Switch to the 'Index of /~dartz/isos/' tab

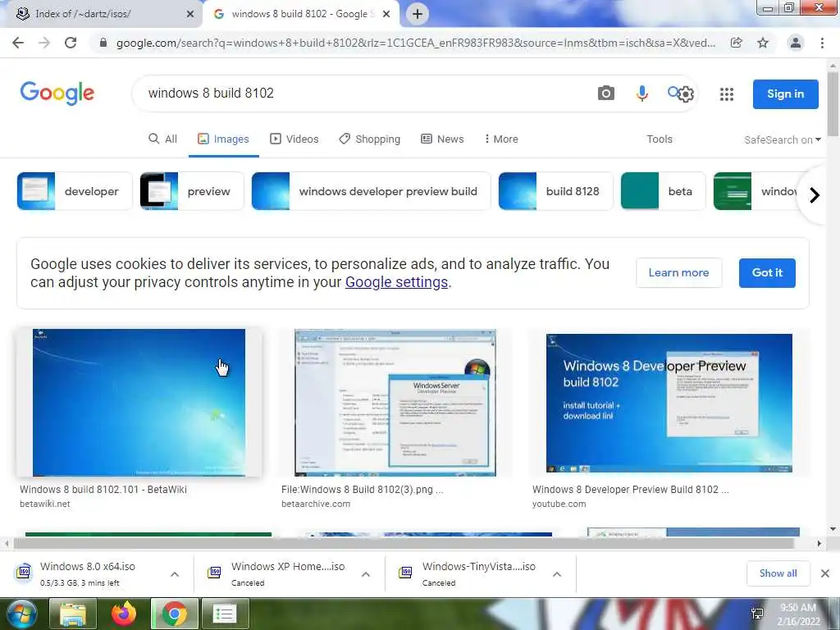tap(100, 14)
